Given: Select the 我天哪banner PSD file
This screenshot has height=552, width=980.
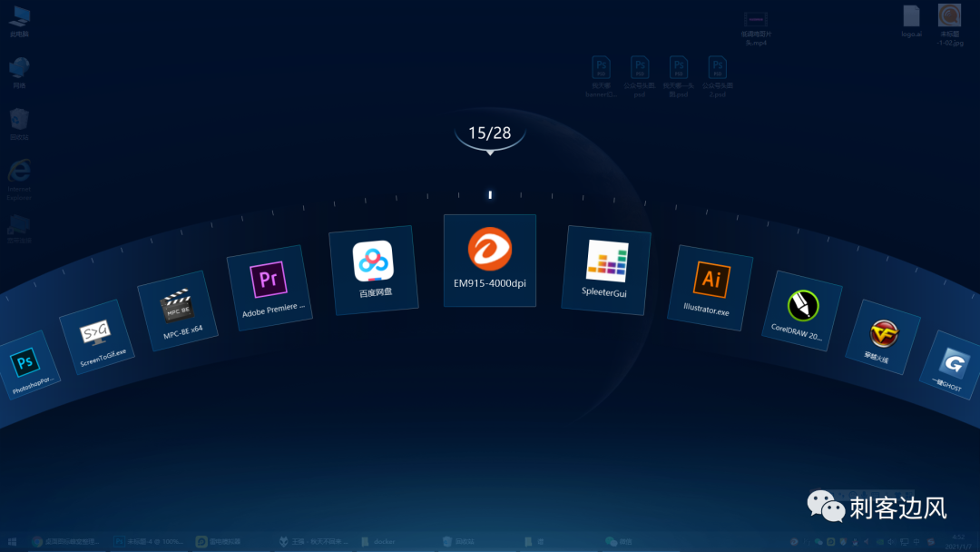Looking at the screenshot, I should [x=601, y=77].
